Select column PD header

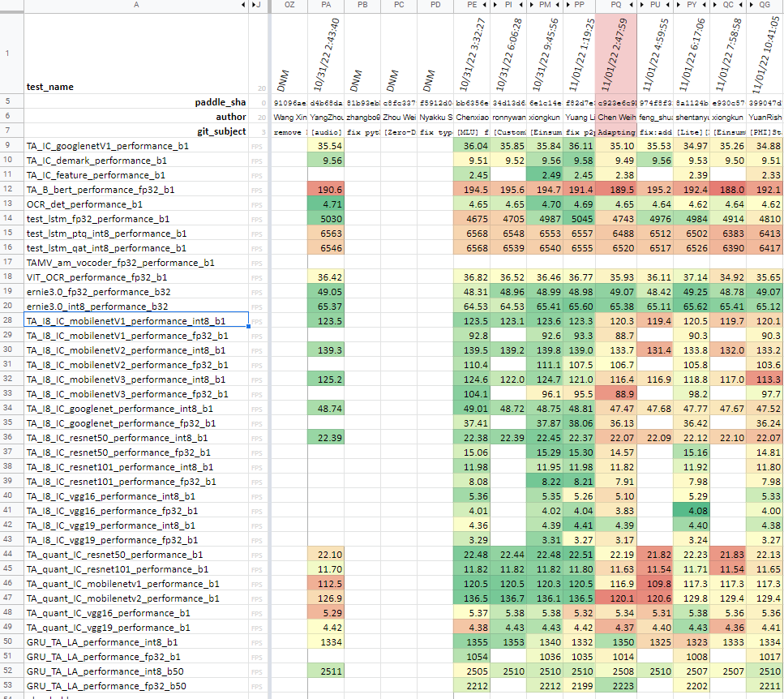click(x=435, y=5)
